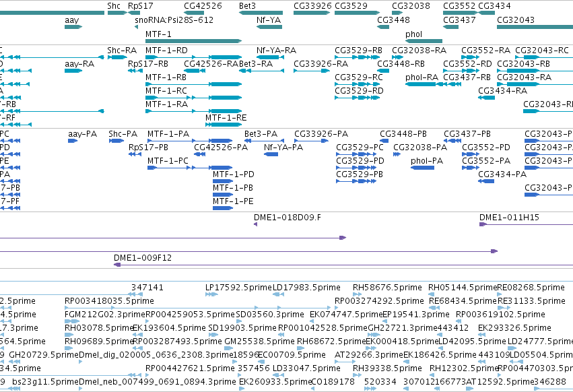Select the CG33926 gene bar
Image resolution: width=573 pixels, height=392 pixels.
[x=312, y=13]
